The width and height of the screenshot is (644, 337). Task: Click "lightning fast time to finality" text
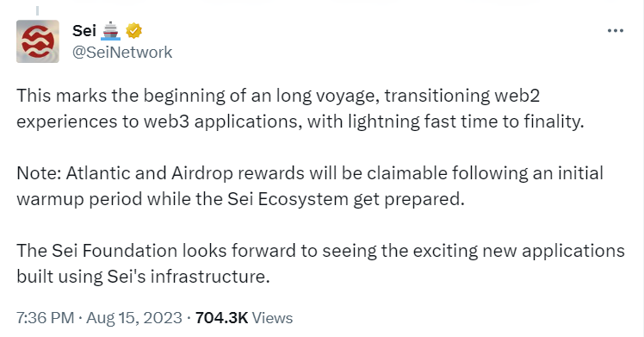pos(466,122)
